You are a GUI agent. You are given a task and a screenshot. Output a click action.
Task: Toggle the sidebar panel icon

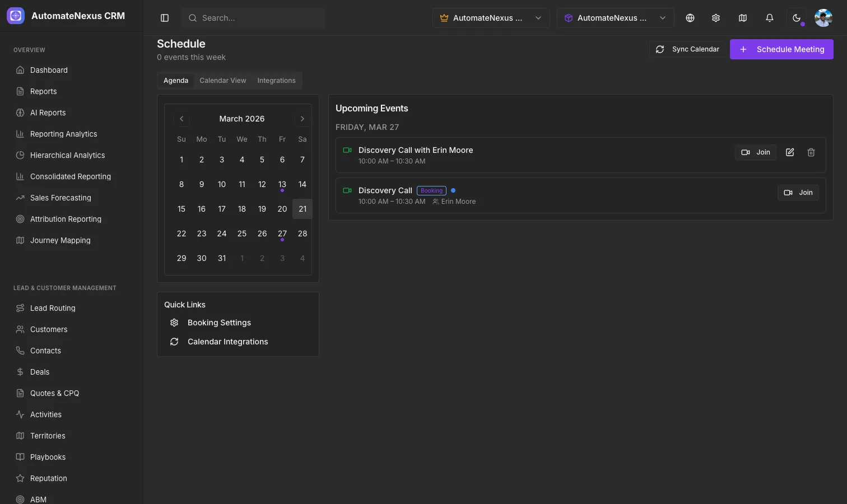coord(165,18)
